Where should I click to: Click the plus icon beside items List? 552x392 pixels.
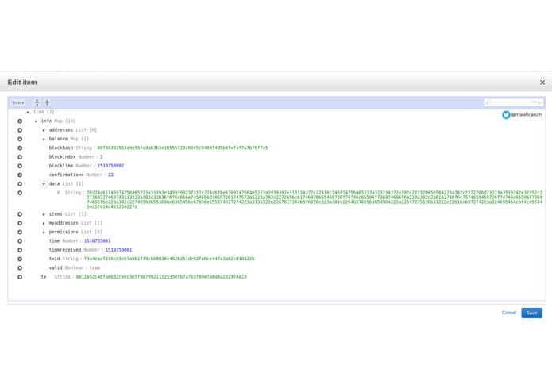(20, 214)
